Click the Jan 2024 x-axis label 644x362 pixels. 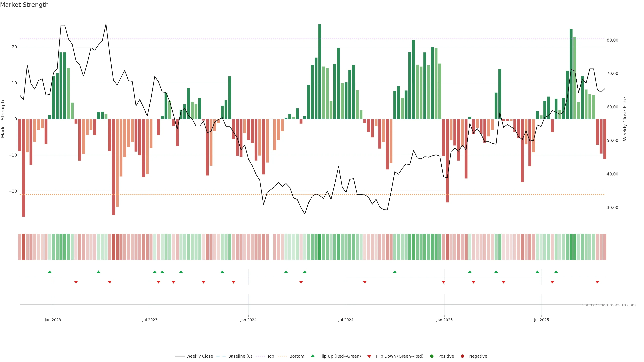coord(248,320)
